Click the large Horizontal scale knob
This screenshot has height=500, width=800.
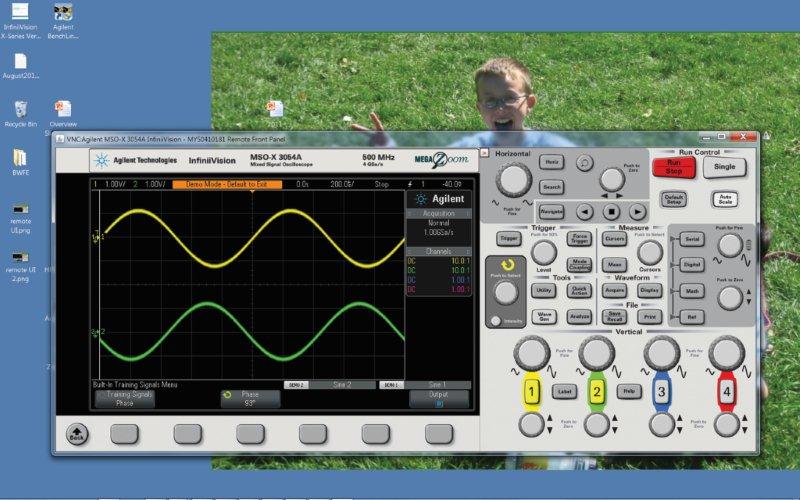pyautogui.click(x=514, y=180)
